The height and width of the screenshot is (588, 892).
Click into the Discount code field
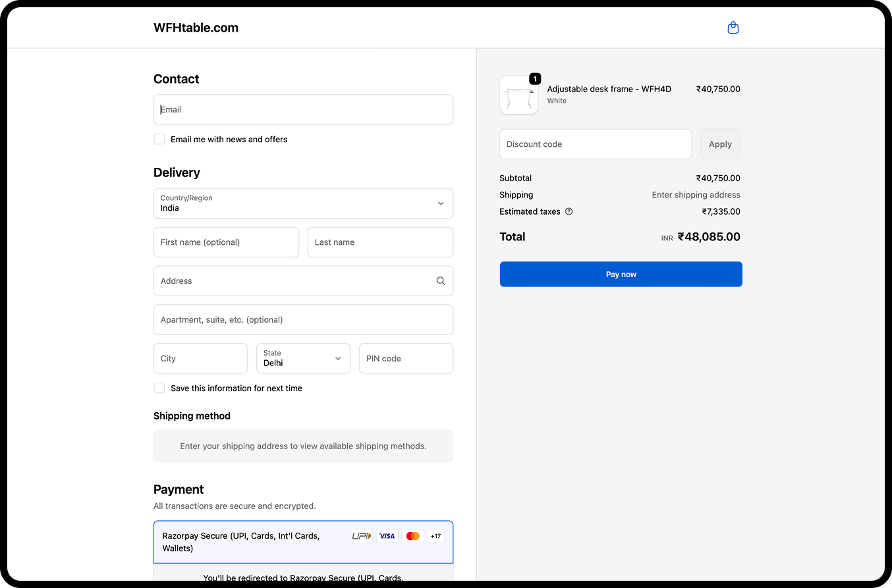tap(595, 144)
